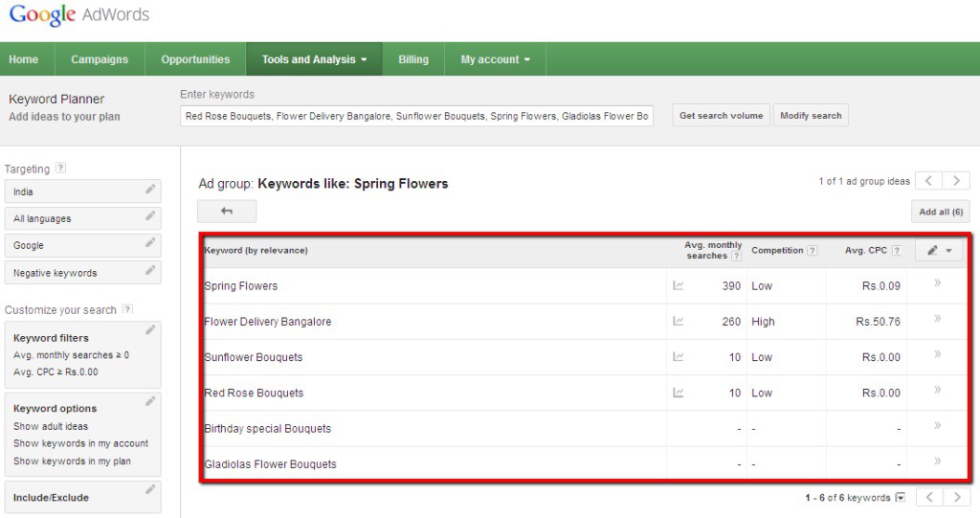Open the Billing tab
The height and width of the screenshot is (518, 980).
(x=413, y=59)
